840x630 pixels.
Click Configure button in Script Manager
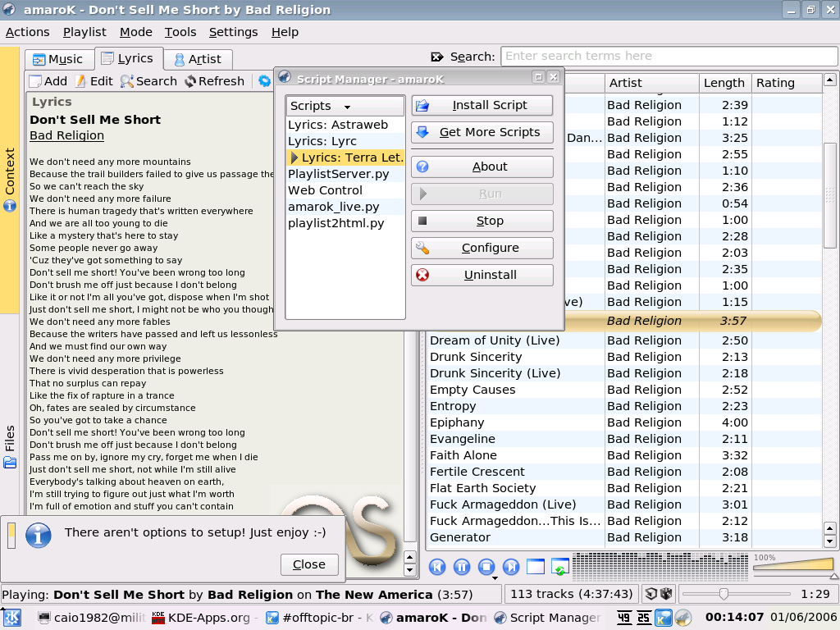482,248
